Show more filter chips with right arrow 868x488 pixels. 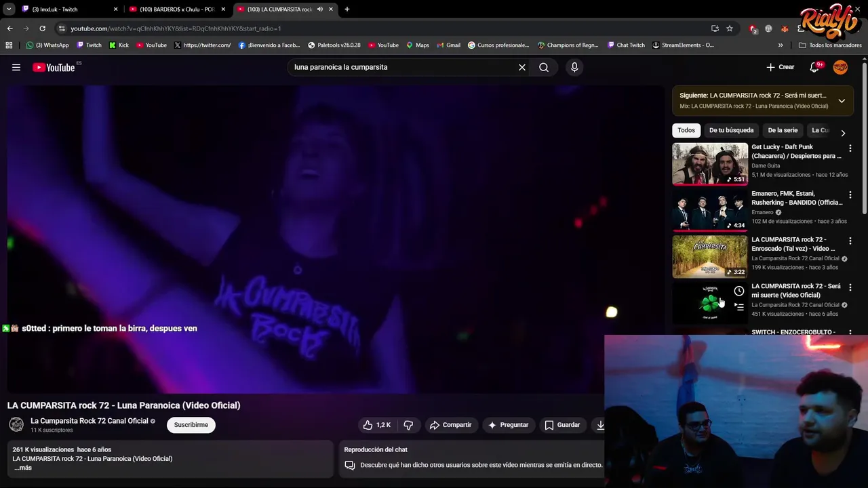pos(843,133)
